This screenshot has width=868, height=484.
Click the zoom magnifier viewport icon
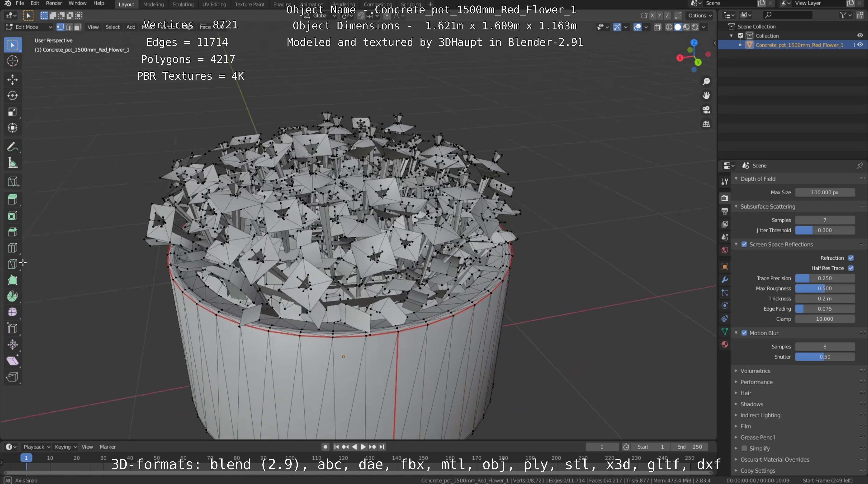[706, 82]
